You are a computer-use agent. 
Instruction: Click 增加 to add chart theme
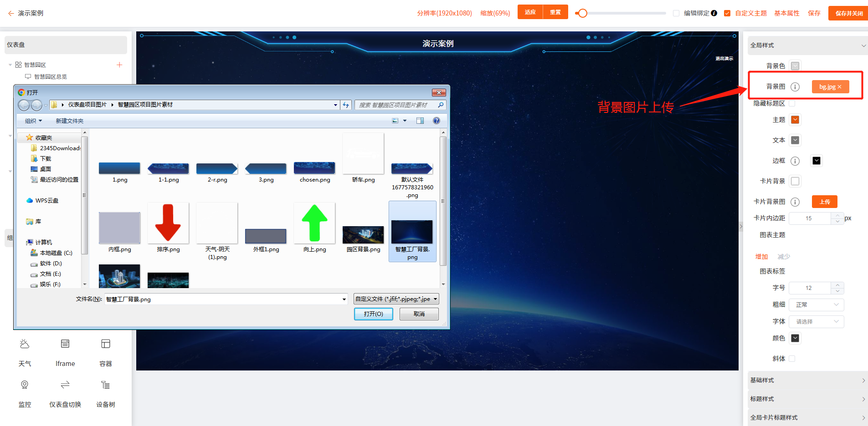tap(761, 257)
